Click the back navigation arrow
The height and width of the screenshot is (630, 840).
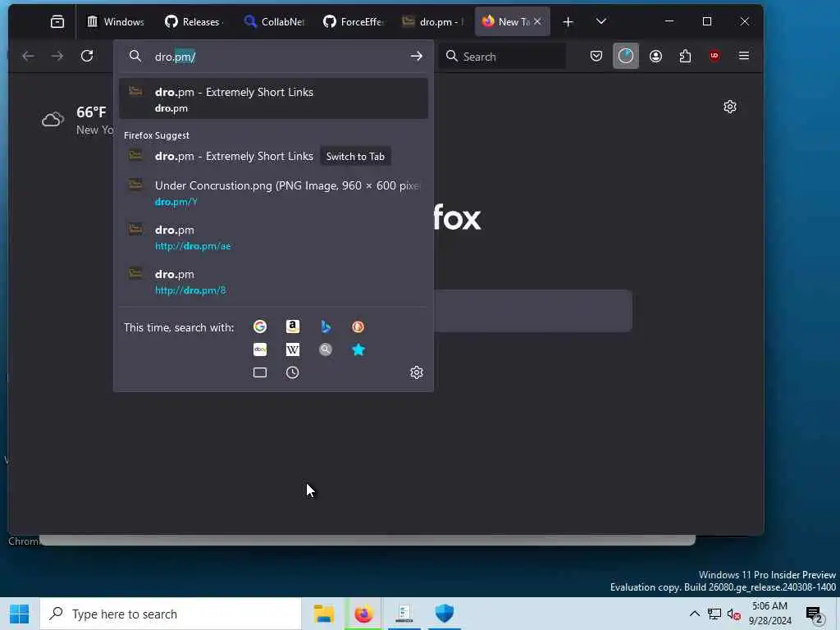click(x=29, y=57)
